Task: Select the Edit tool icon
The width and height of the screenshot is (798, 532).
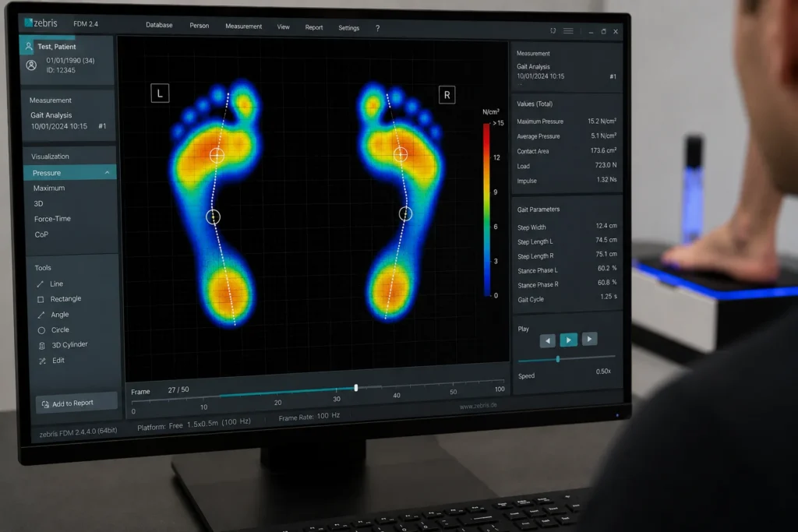Action: (43, 361)
